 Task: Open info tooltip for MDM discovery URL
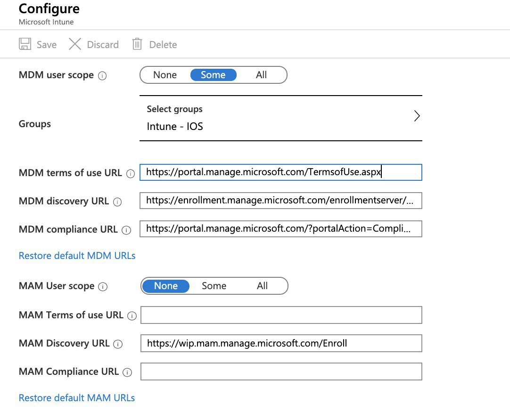[117, 202]
